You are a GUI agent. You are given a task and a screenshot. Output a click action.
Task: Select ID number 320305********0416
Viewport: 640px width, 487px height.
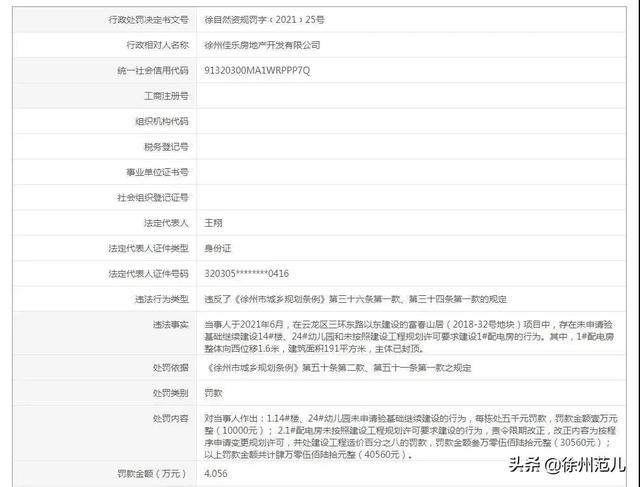[x=247, y=274]
